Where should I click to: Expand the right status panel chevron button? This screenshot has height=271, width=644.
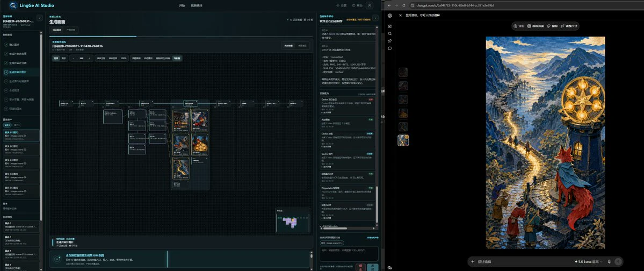[375, 18]
